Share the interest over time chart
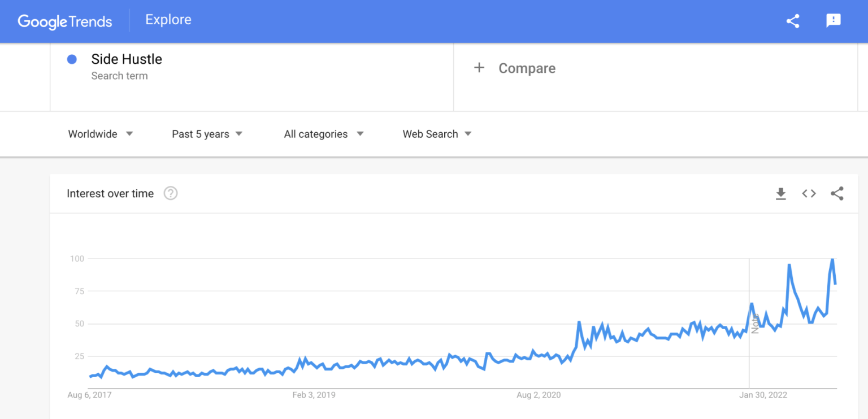The height and width of the screenshot is (419, 868). (x=837, y=194)
